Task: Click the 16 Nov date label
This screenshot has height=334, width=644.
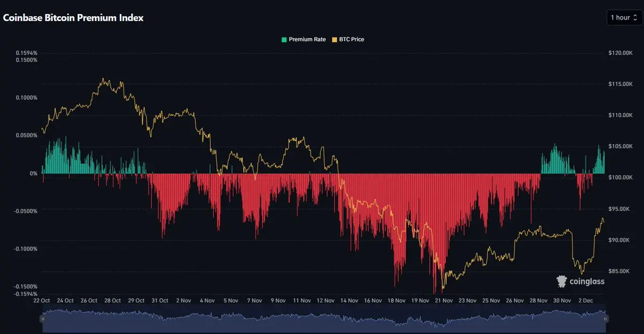Action: coord(372,301)
